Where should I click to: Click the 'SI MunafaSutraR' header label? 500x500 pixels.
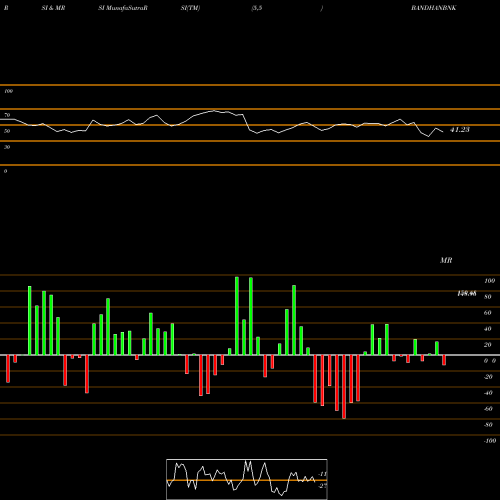[x=123, y=8]
